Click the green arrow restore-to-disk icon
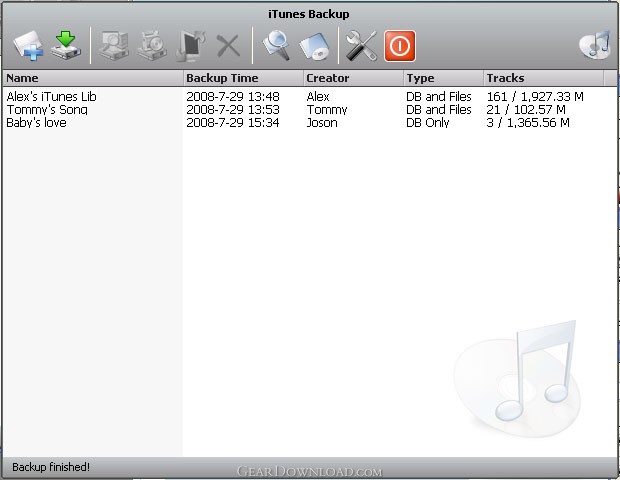 66,46
